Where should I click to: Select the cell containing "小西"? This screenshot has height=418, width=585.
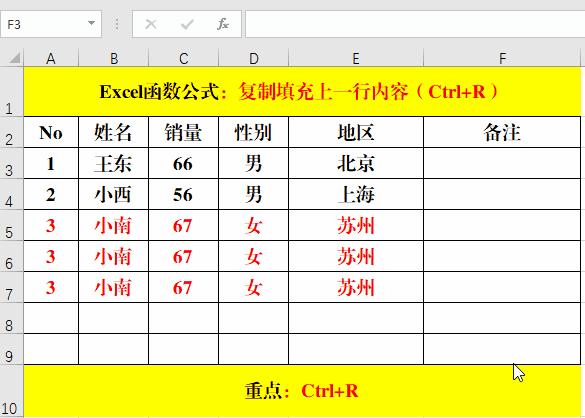[x=113, y=194]
